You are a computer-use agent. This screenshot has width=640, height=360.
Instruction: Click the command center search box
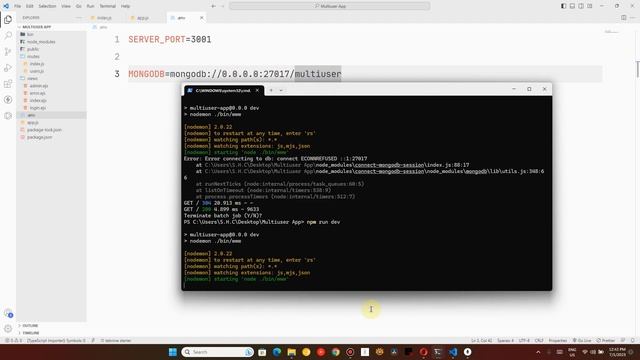click(x=330, y=6)
